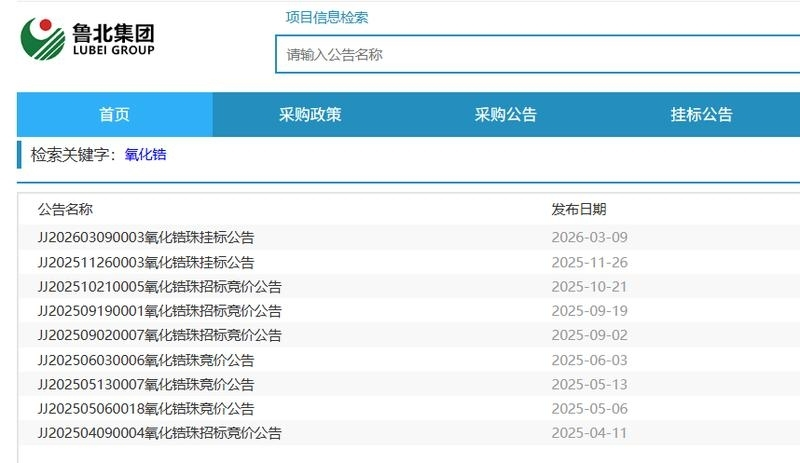Viewport: 800px width, 463px height.
Task: View JJ202510210005氧化锆珠招标竞价公告
Action: click(x=160, y=287)
